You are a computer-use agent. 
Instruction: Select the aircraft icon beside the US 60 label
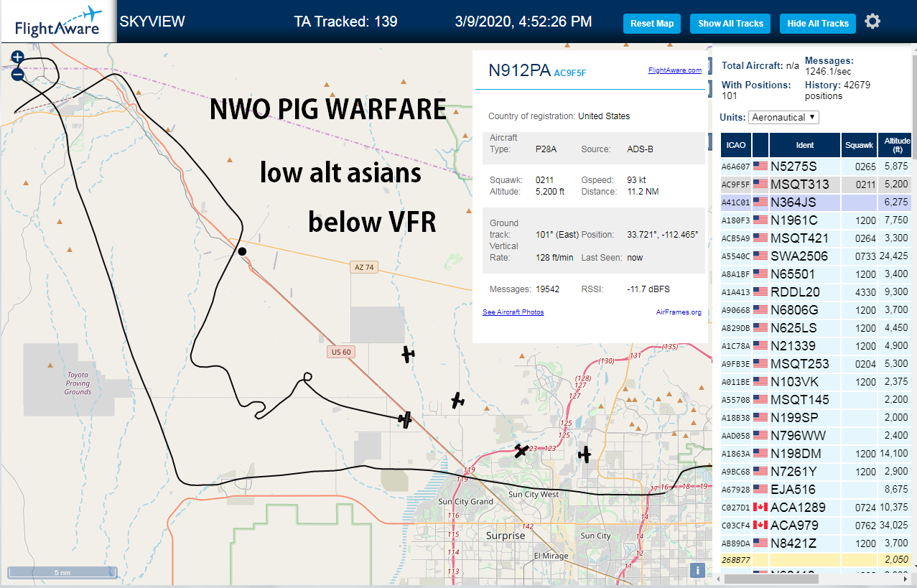tap(408, 353)
